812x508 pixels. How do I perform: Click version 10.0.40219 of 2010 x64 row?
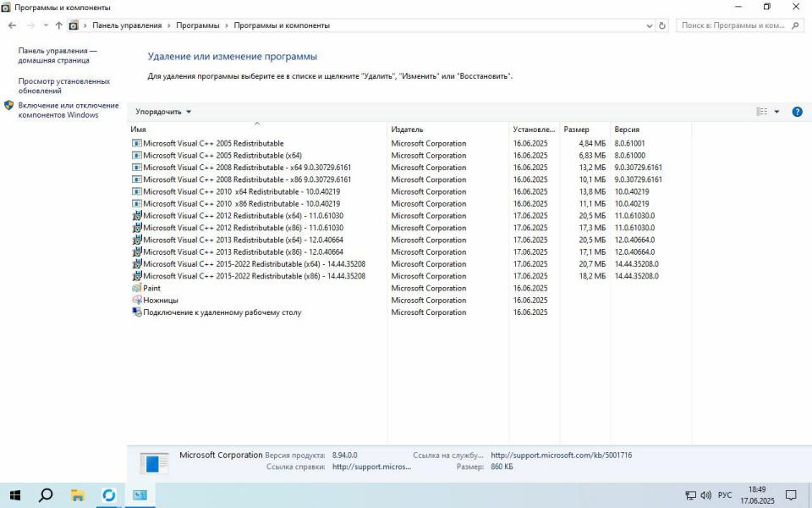coord(632,191)
